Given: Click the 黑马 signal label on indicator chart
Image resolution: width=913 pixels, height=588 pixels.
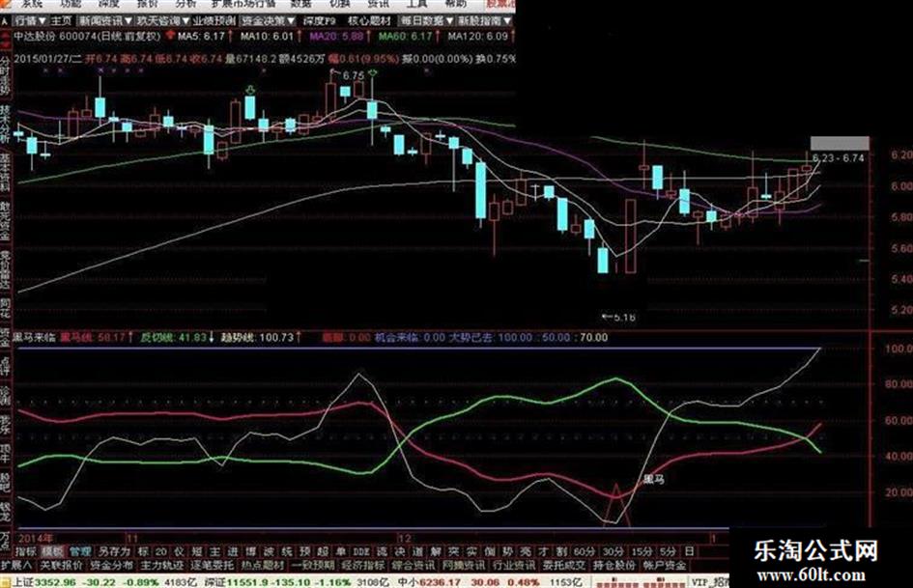Looking at the screenshot, I should click(653, 479).
